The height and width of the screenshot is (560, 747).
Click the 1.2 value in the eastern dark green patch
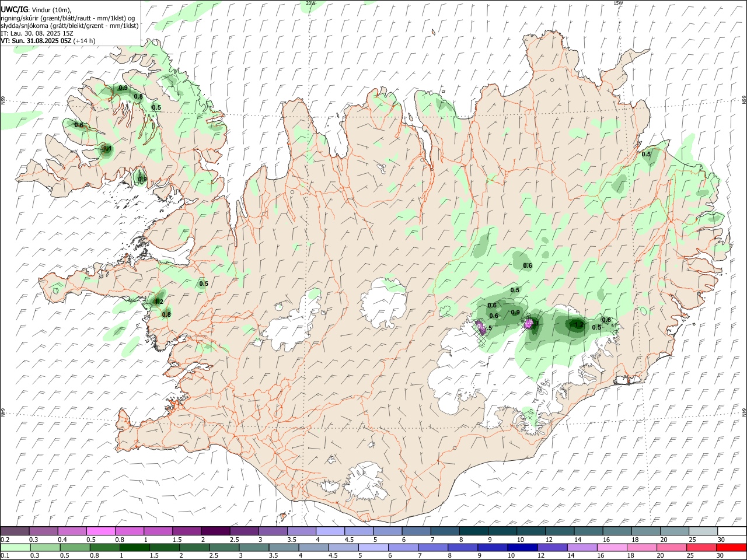tap(579, 325)
